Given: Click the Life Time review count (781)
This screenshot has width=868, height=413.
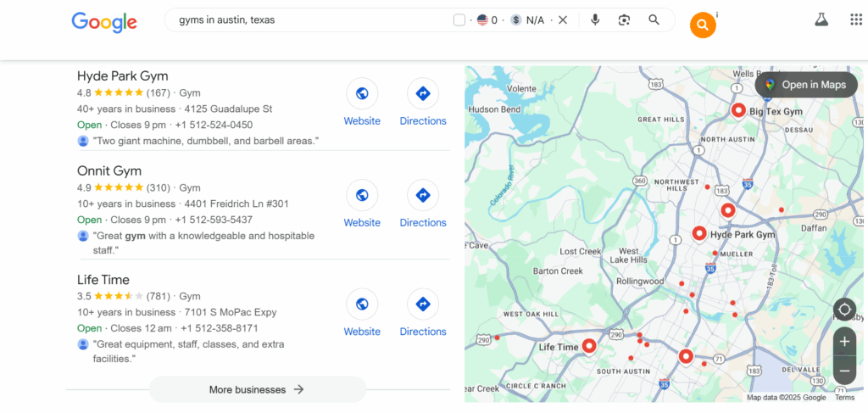Looking at the screenshot, I should click(159, 296).
